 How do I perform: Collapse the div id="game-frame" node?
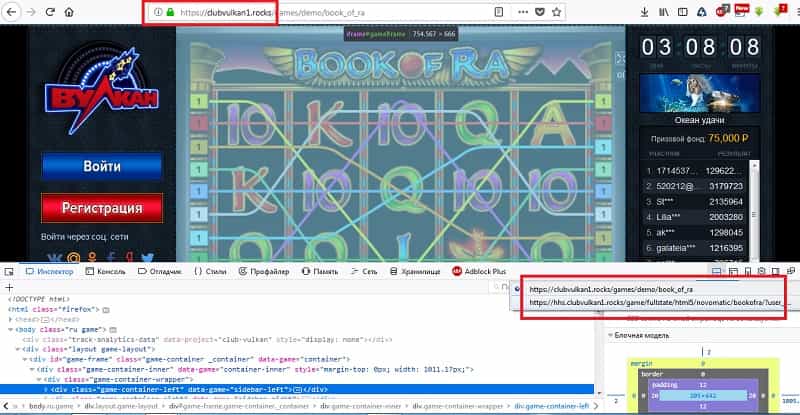point(29,359)
